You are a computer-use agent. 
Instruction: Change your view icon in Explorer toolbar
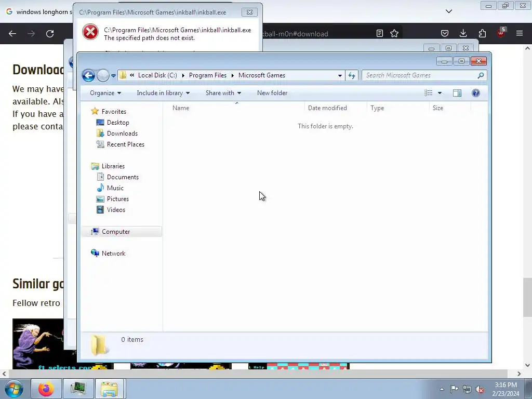click(x=429, y=93)
